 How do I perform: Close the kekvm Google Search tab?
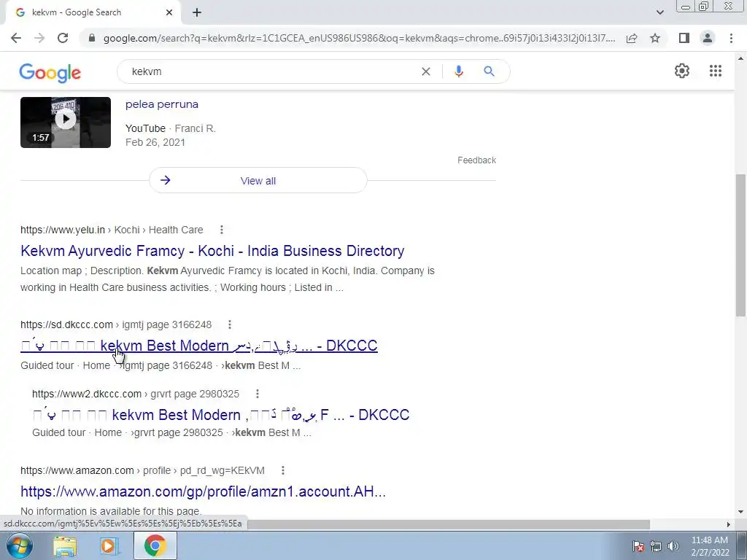169,12
